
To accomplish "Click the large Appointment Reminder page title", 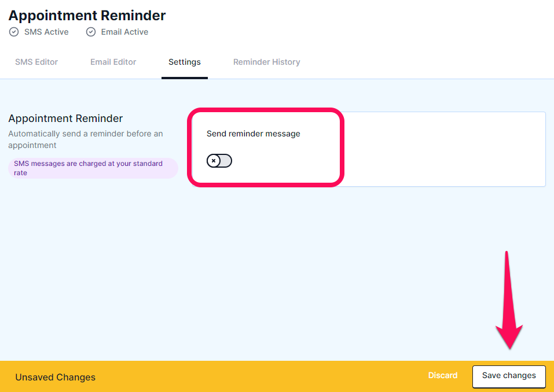I will tap(87, 16).
